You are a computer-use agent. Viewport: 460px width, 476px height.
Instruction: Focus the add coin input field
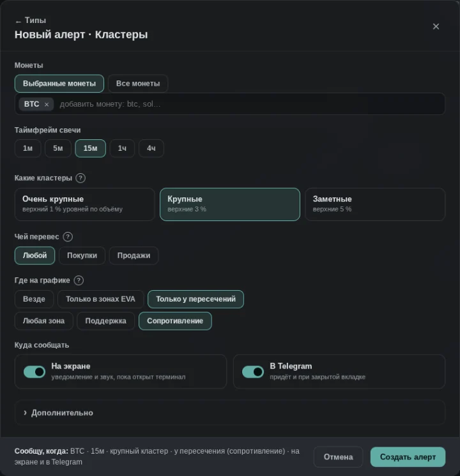(x=250, y=104)
